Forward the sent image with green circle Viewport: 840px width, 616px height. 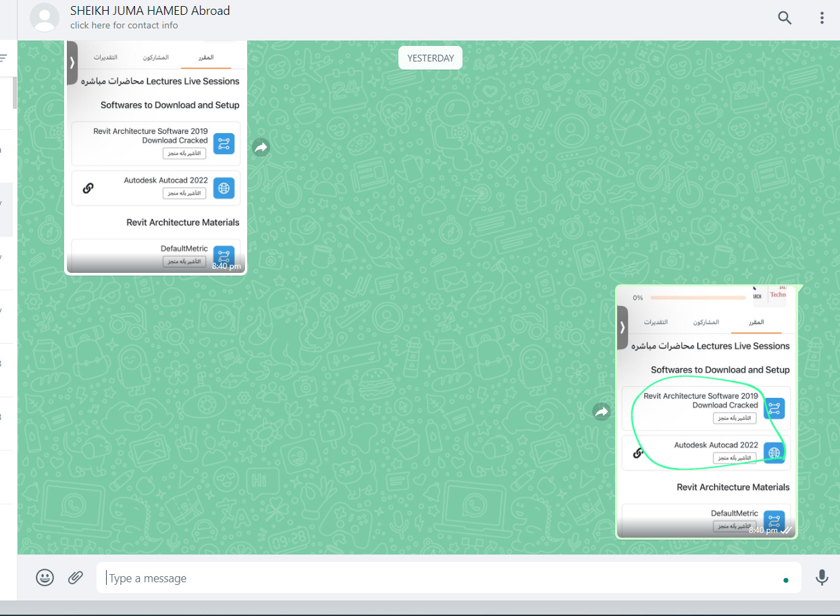602,411
